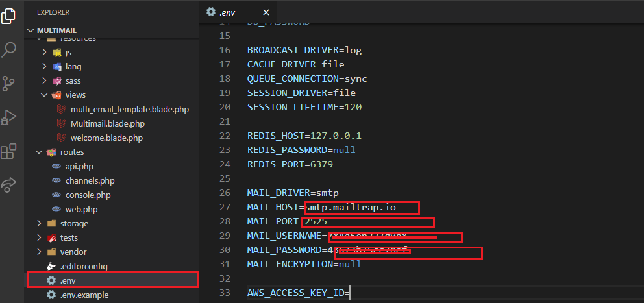Open web.php from routes folder
The image size is (644, 303).
(x=81, y=209)
